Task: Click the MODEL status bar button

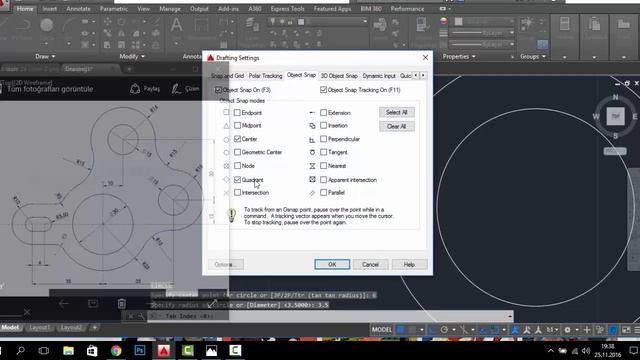Action: click(x=382, y=330)
